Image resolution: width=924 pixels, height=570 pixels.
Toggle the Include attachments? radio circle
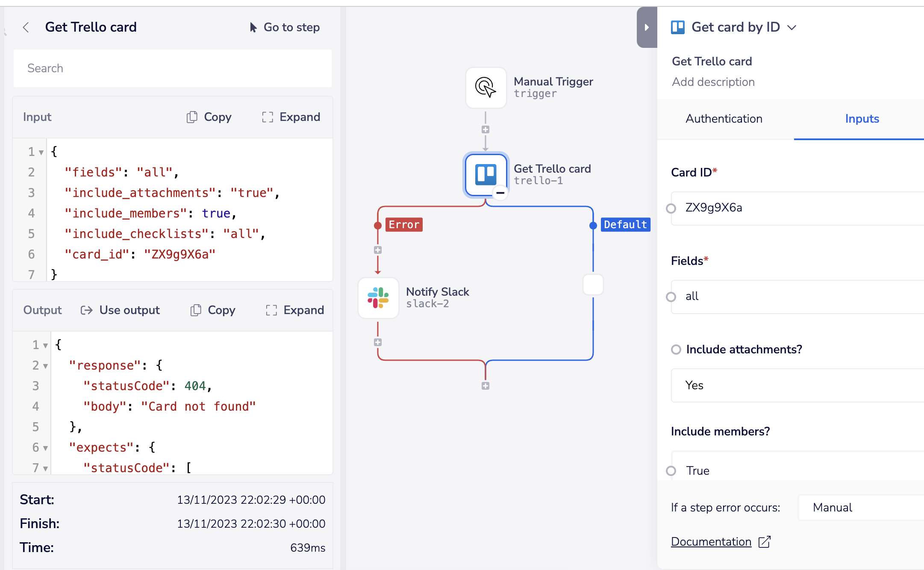point(676,349)
